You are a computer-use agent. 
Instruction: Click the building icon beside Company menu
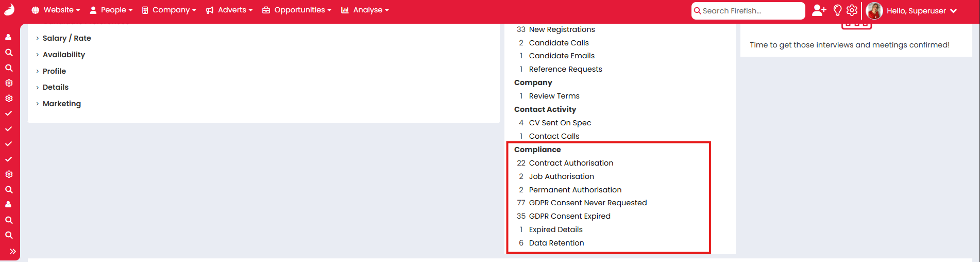[145, 10]
